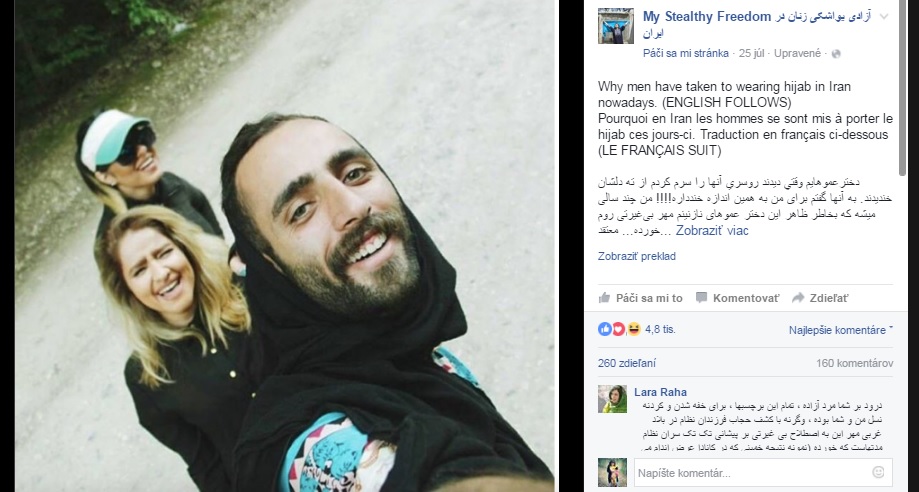This screenshot has height=492, width=919.
Task: Open post options chevron beside page name
Action: pyautogui.click(x=884, y=17)
